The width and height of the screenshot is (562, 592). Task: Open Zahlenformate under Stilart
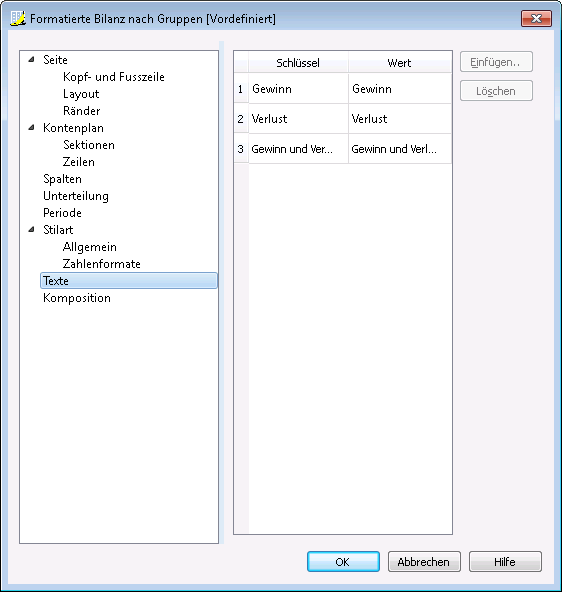[102, 264]
